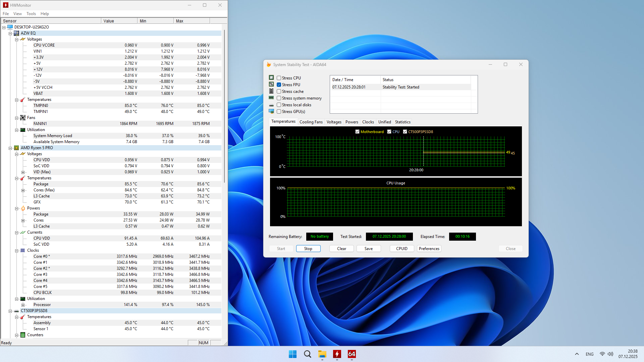Click the volume speaker icon in the tray

(610, 354)
